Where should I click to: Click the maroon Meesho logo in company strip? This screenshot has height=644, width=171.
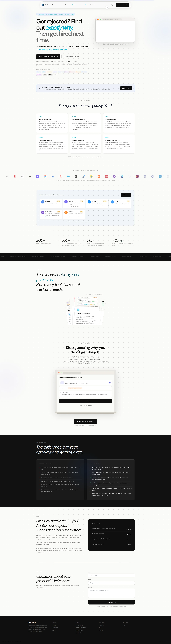(x=137, y=177)
